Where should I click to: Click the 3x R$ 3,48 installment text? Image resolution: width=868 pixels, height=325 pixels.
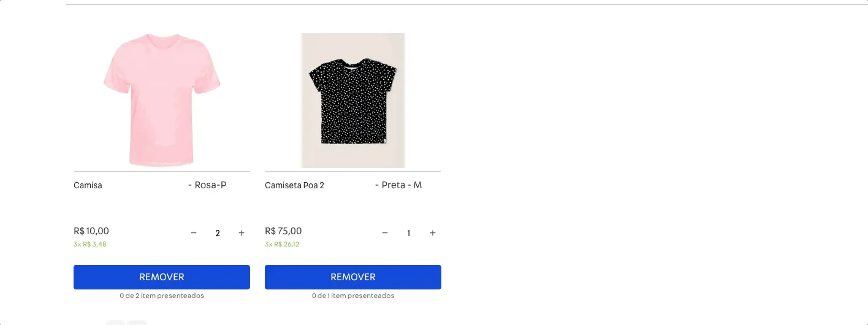pyautogui.click(x=90, y=244)
